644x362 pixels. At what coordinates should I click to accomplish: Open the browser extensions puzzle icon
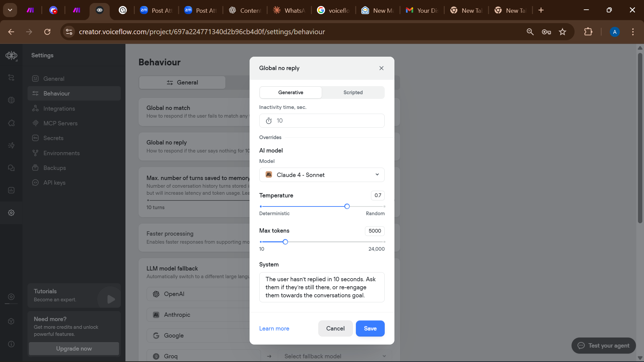[x=588, y=32]
